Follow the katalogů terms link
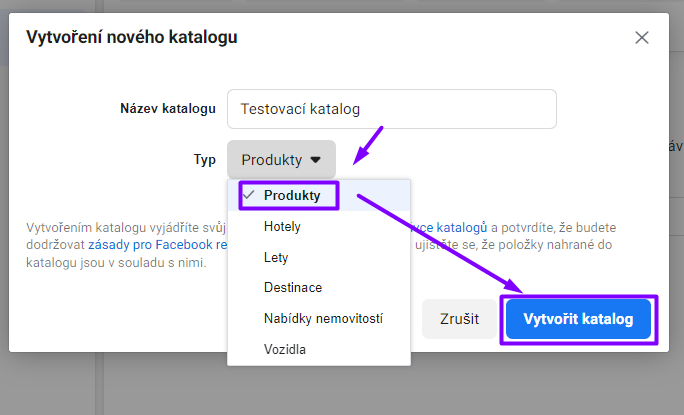Screen dimensions: 684x415 453,227
